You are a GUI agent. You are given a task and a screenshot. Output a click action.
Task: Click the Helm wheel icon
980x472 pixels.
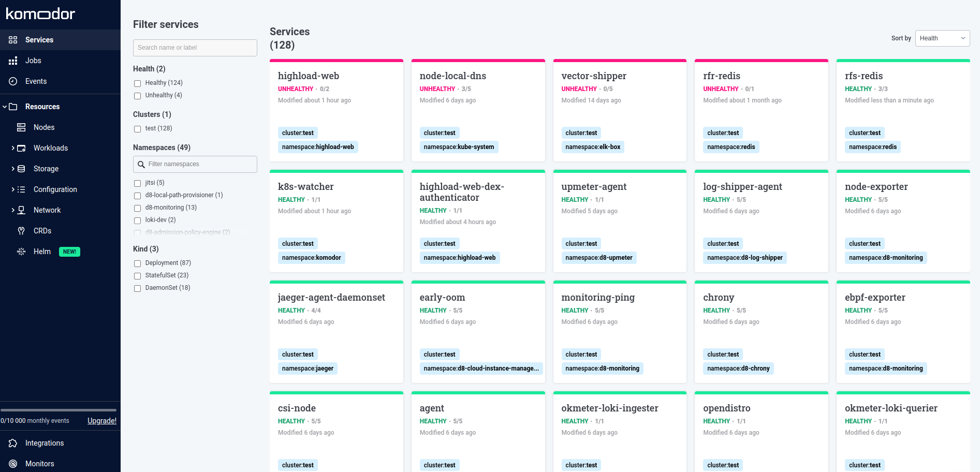pos(21,252)
